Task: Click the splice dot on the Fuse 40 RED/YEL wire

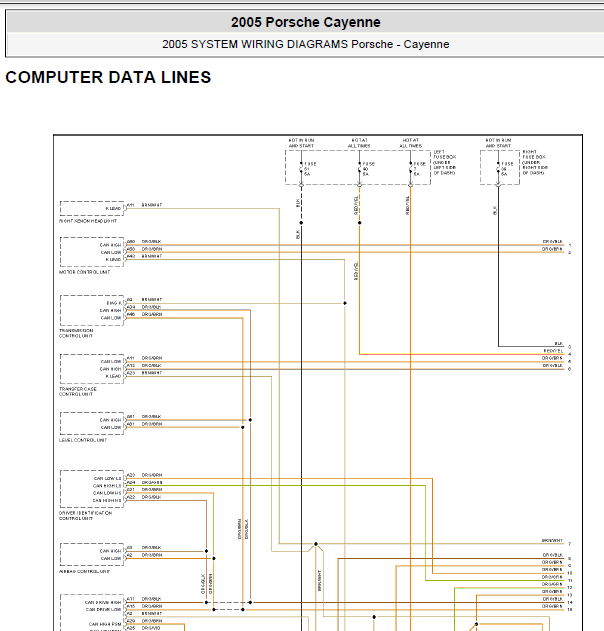Action: coord(359,223)
